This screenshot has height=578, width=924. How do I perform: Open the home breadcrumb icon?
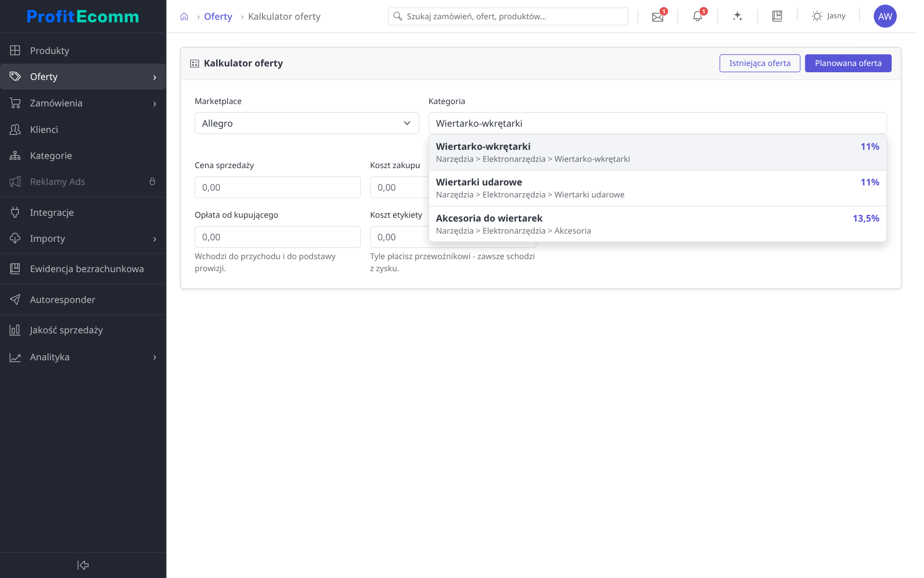[x=184, y=16]
